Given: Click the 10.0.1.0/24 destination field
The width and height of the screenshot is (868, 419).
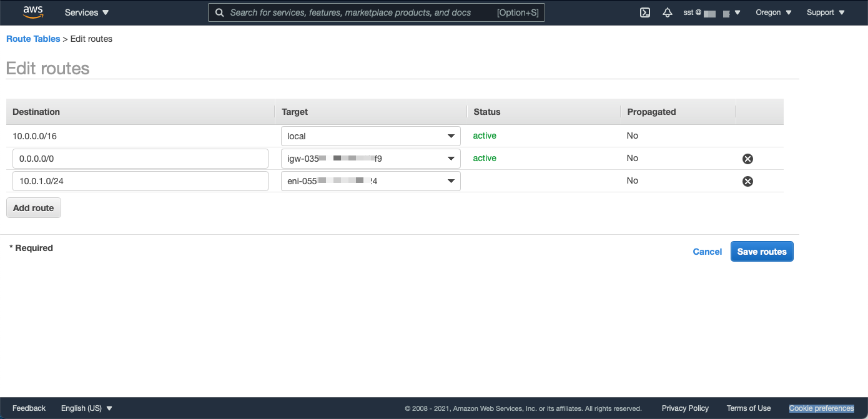Looking at the screenshot, I should click(141, 181).
